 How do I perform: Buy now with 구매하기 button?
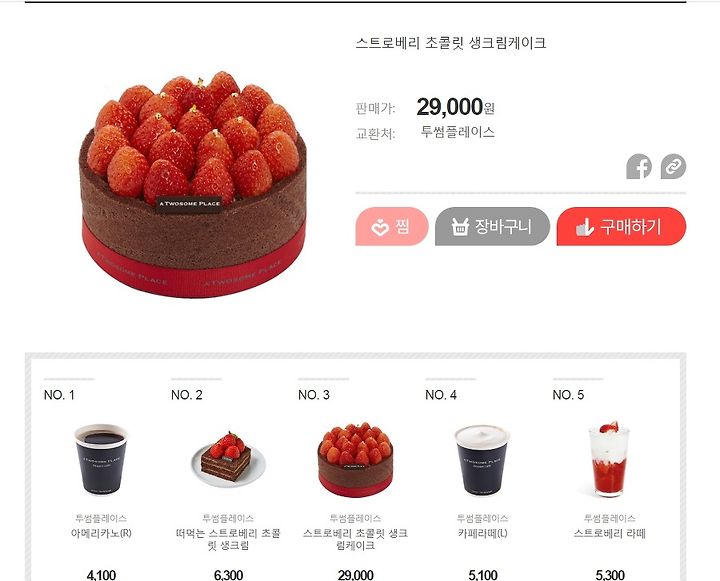(x=621, y=226)
